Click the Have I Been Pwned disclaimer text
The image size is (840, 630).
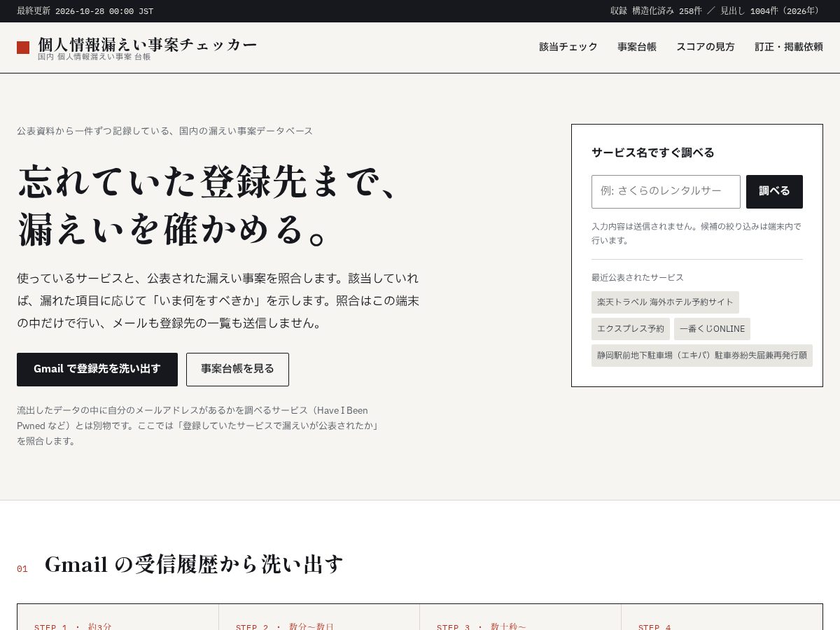(199, 426)
